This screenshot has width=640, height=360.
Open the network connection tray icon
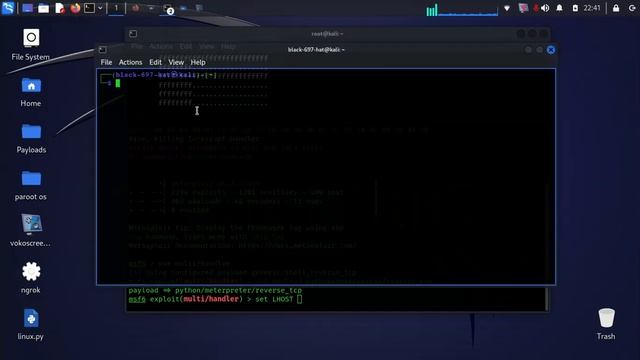(507, 8)
